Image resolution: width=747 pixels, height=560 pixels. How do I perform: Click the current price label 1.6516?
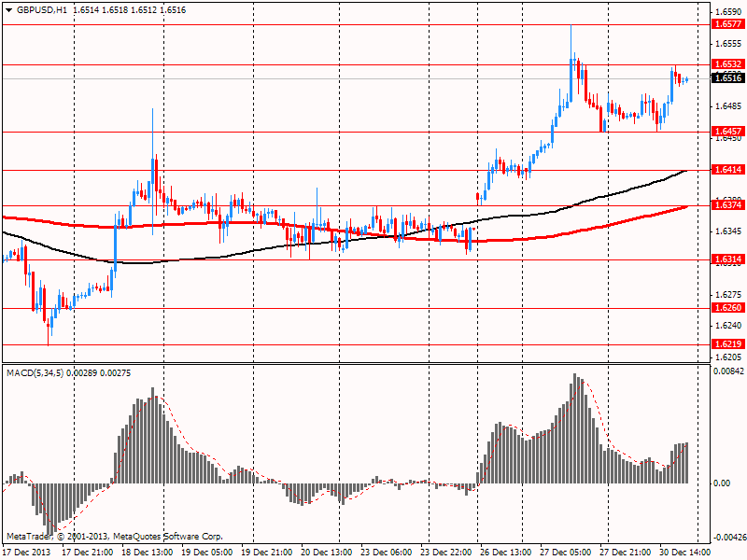point(728,78)
